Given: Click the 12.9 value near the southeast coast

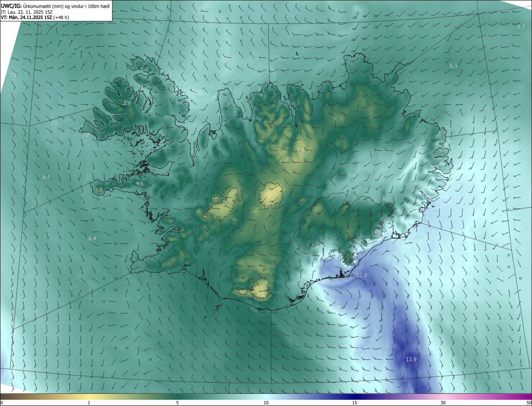Looking at the screenshot, I should click(x=362, y=275).
